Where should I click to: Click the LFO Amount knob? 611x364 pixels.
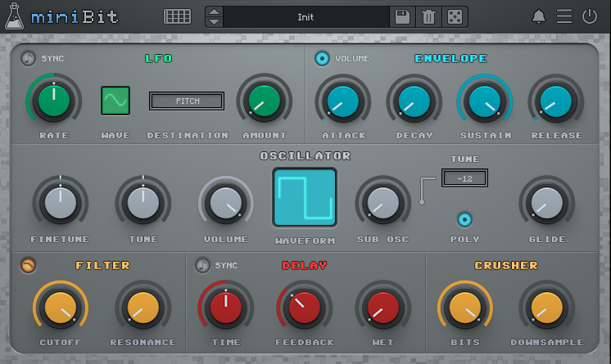tap(265, 101)
